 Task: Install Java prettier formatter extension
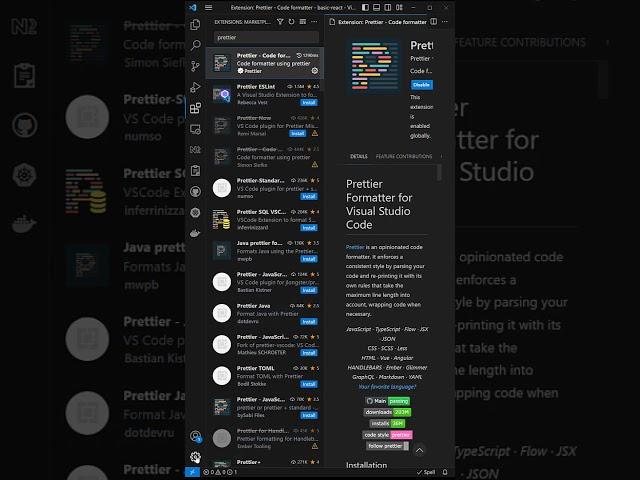pyautogui.click(x=309, y=259)
